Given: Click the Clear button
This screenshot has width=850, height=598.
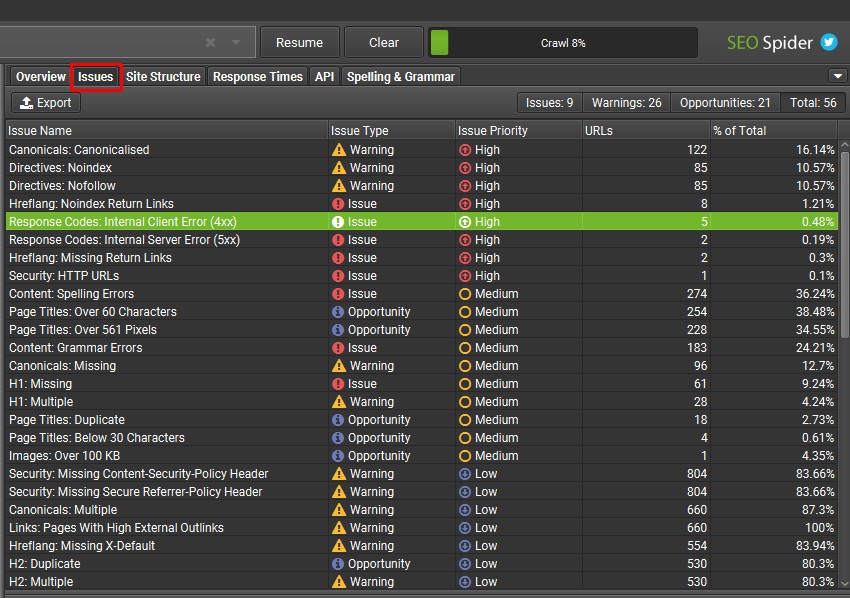Looking at the screenshot, I should click(x=384, y=42).
